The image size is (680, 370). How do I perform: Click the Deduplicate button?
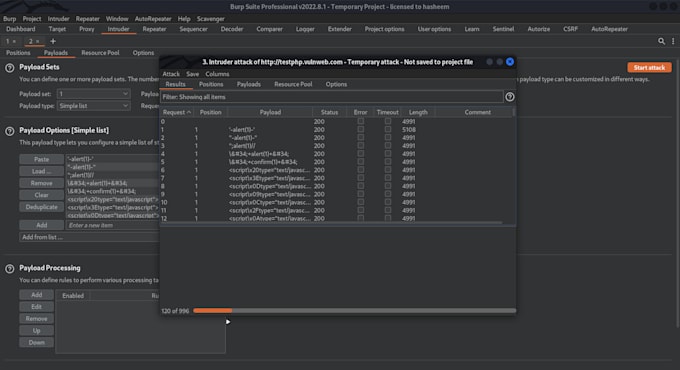[41, 207]
